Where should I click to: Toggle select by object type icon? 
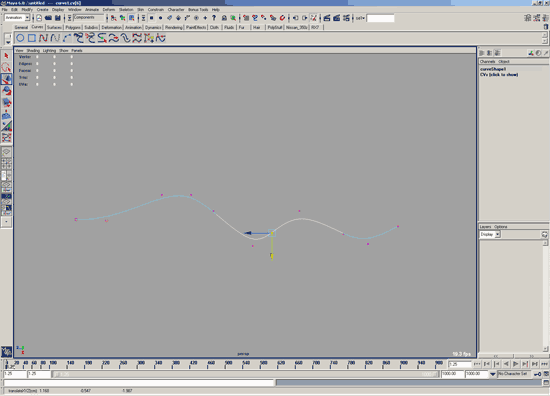pos(122,18)
